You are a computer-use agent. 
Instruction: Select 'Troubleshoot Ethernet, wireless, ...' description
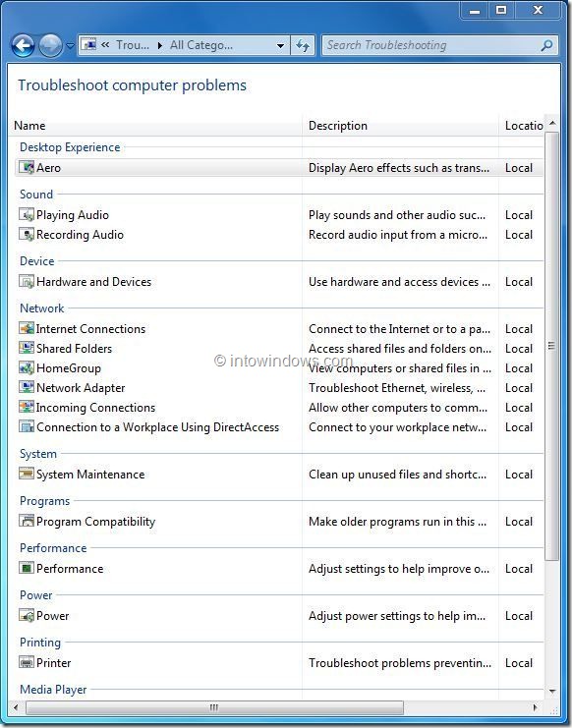coord(397,388)
